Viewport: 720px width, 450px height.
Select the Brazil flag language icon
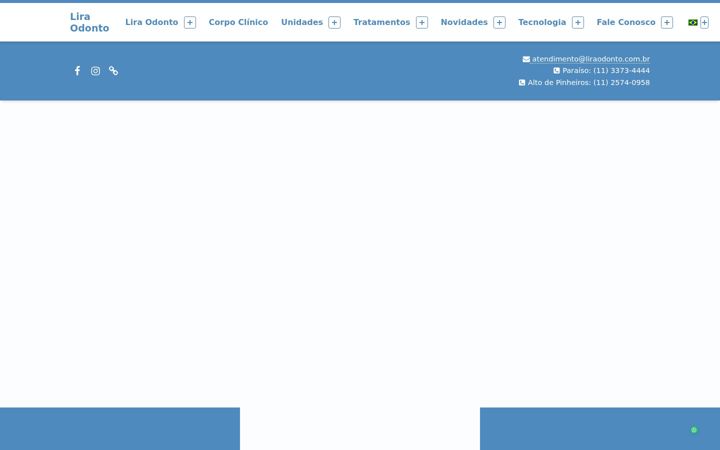tap(692, 22)
